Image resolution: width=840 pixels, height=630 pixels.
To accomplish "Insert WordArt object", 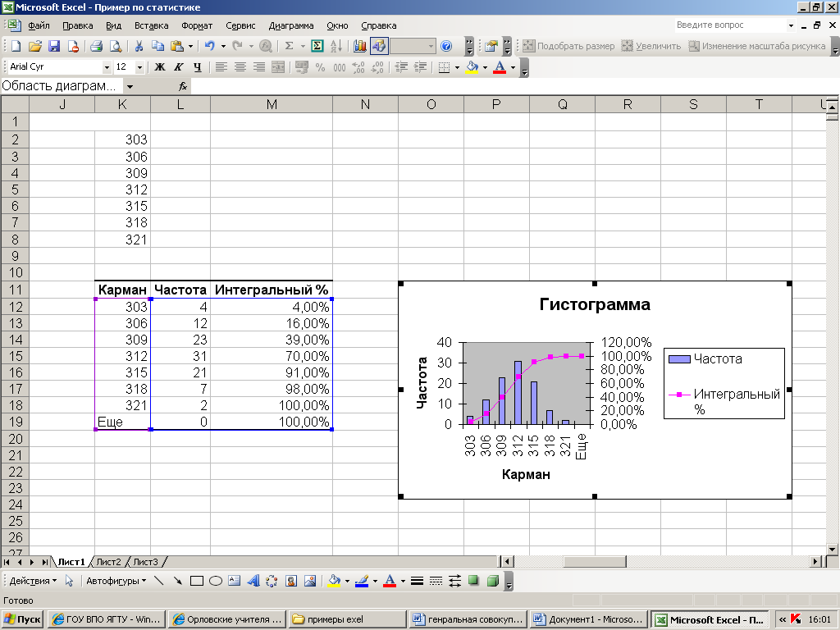I will point(253,581).
